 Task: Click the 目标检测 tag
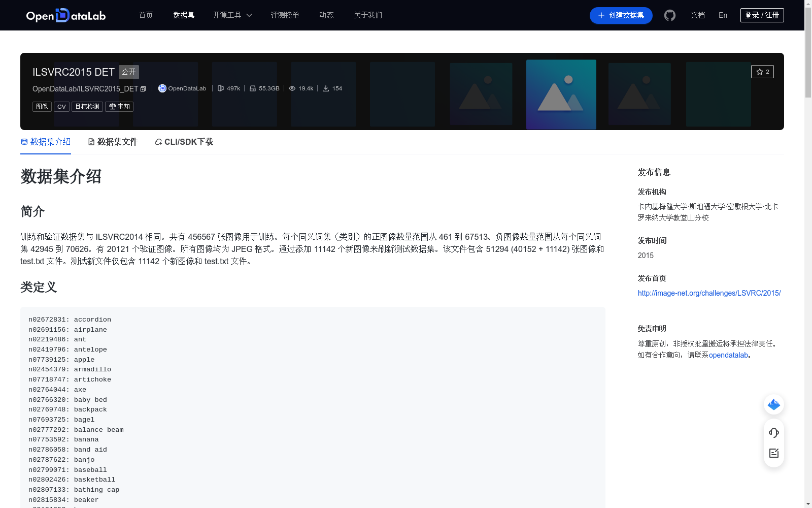(87, 107)
